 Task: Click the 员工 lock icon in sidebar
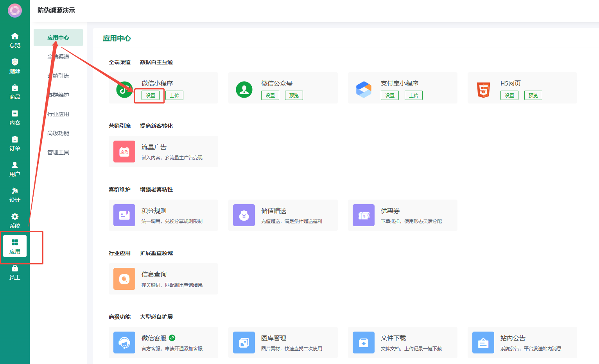click(x=15, y=268)
